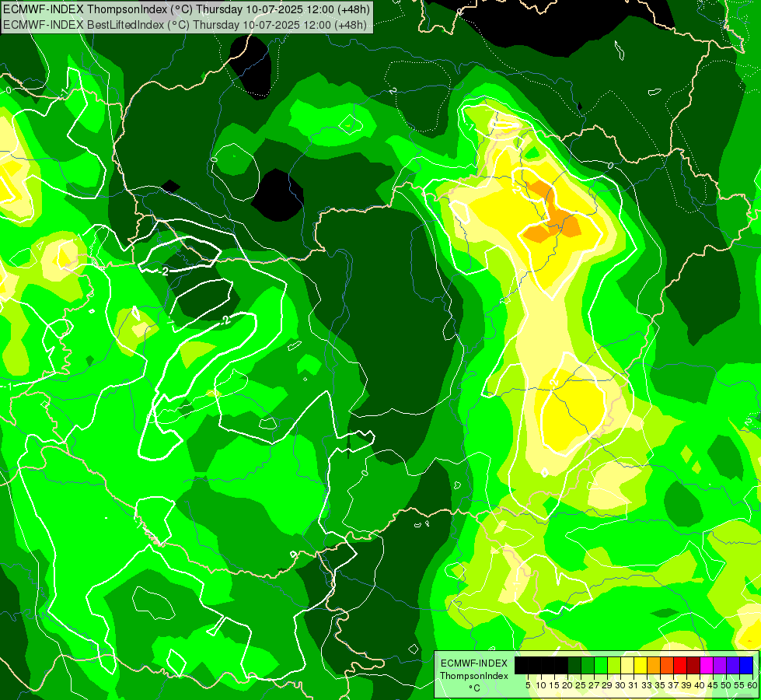761x700 pixels.
Task: Click legend tick value '20'
Action: tap(568, 685)
